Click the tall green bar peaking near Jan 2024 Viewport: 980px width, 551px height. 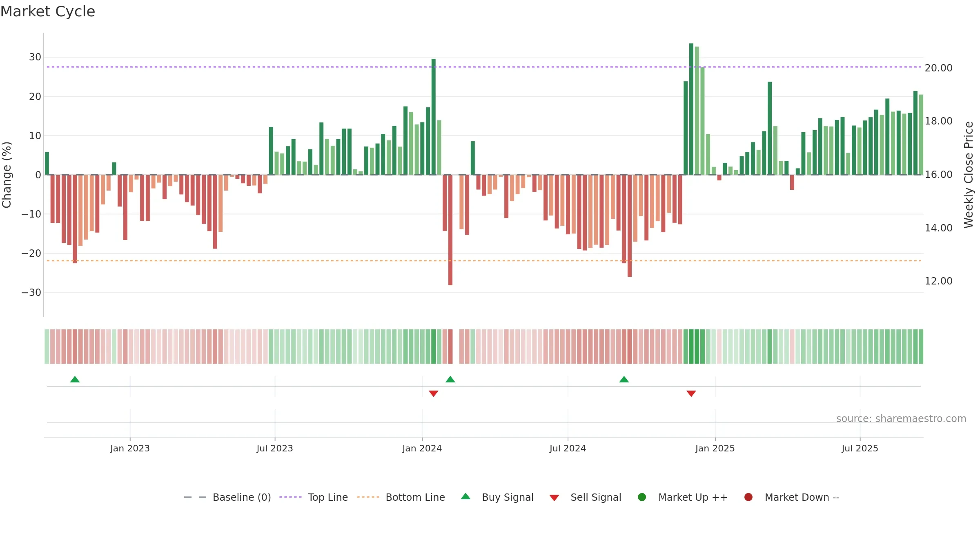click(434, 117)
